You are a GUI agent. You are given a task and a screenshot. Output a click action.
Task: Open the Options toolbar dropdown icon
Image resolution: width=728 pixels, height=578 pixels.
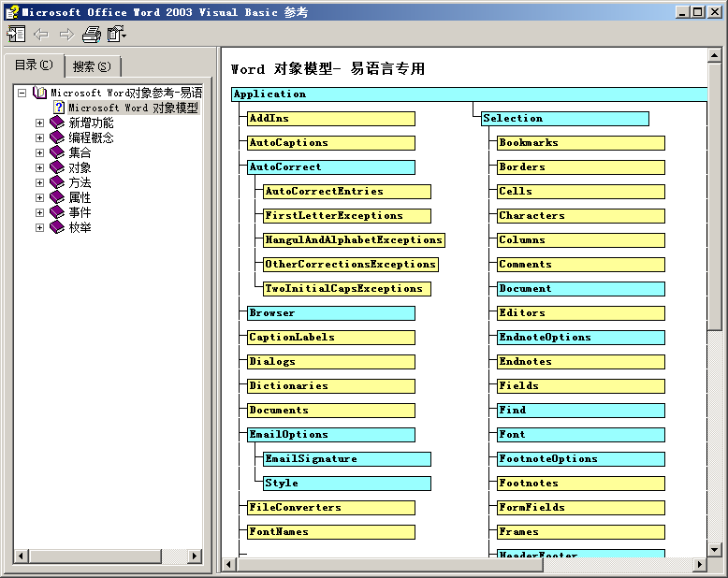(117, 35)
